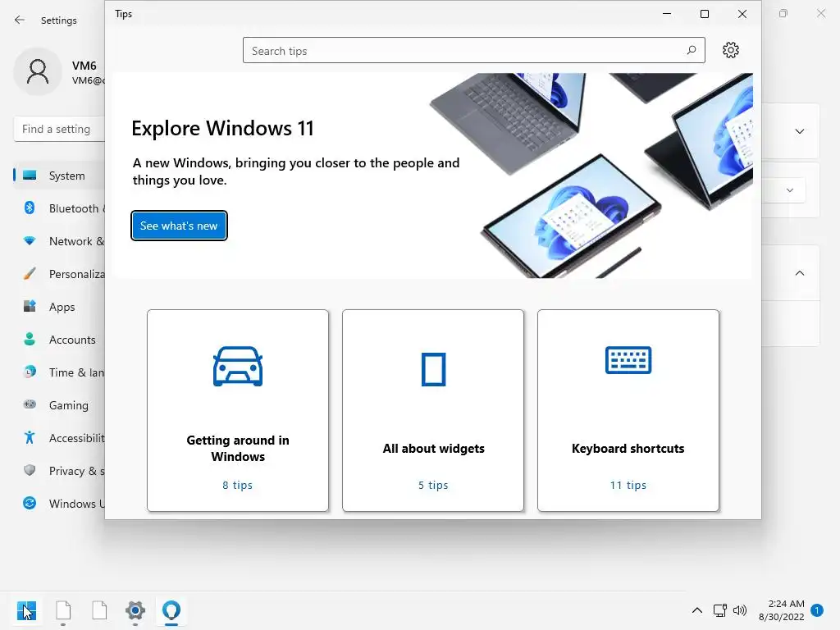Show hidden tray icons chevron
Viewport: 840px width, 630px height.
click(x=697, y=610)
